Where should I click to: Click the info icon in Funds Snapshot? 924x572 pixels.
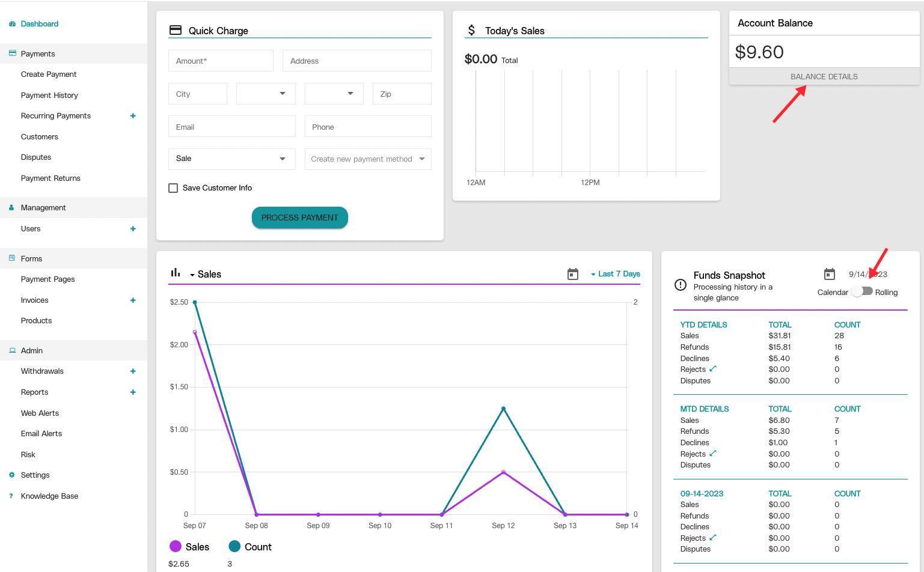point(680,285)
